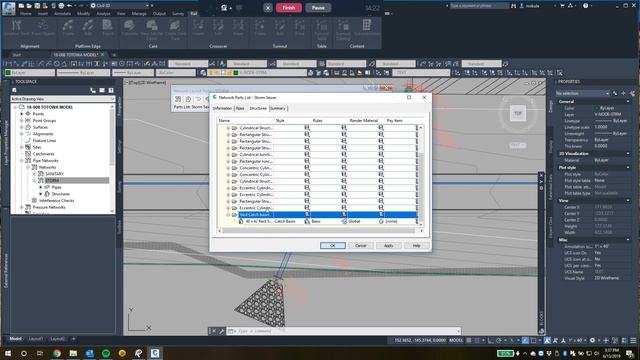Cancel recording with the X icon
Screen dimensions: 640x360
pyautogui.click(x=268, y=8)
